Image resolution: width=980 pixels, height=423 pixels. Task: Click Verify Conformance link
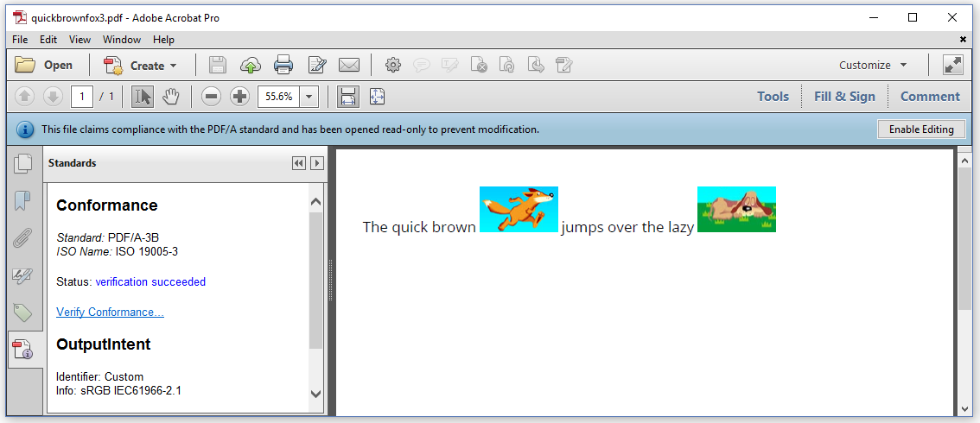point(110,312)
